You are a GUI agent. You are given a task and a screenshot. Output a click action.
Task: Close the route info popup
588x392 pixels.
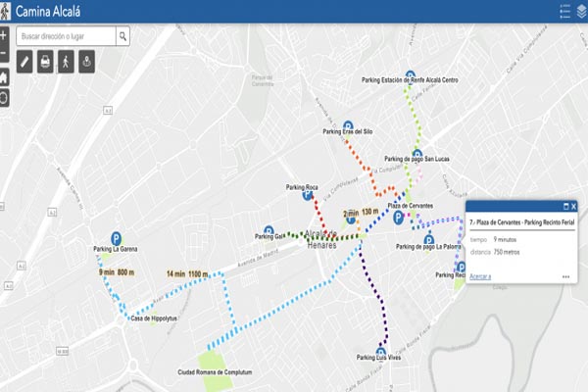coord(574,207)
